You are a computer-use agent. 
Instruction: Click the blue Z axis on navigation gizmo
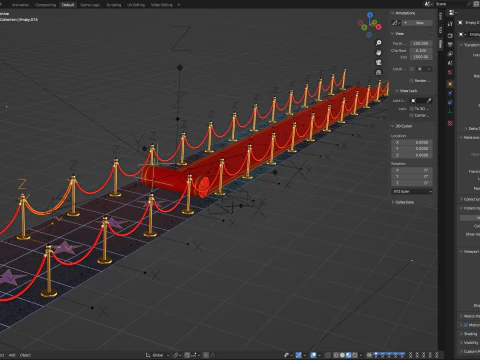(370, 15)
